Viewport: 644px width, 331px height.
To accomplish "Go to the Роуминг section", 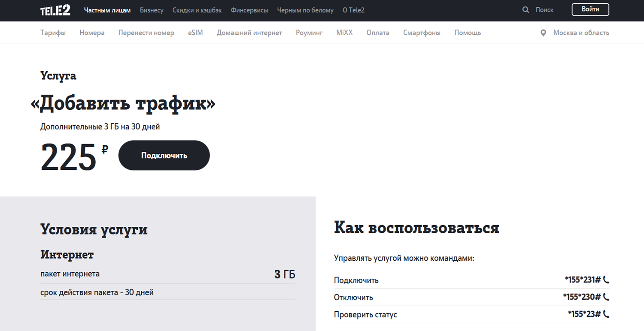I will (x=309, y=33).
